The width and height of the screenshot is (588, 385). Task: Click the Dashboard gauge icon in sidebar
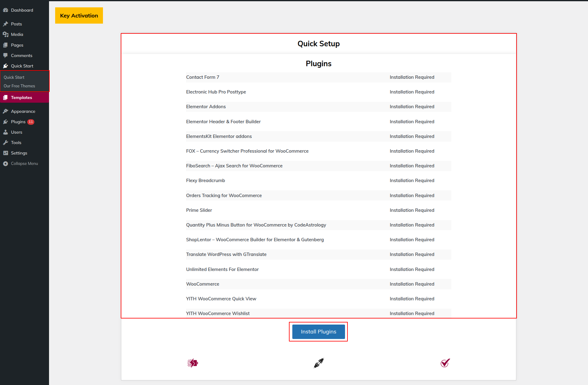click(6, 10)
